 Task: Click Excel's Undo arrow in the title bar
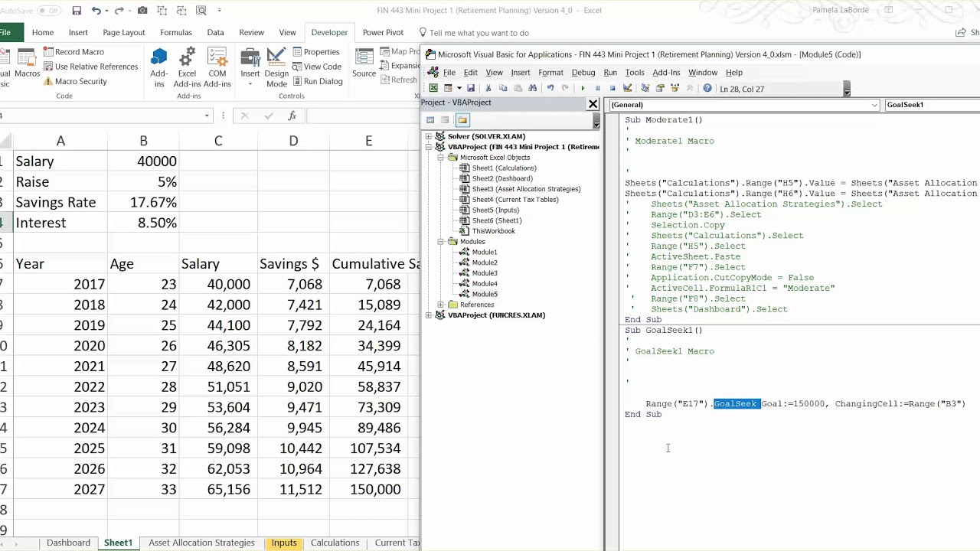click(x=96, y=11)
